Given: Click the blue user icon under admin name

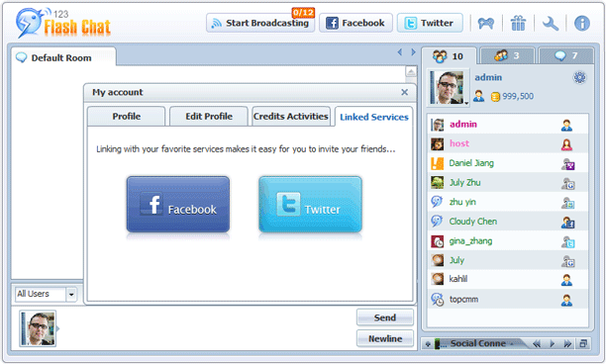Looking at the screenshot, I should pyautogui.click(x=478, y=96).
